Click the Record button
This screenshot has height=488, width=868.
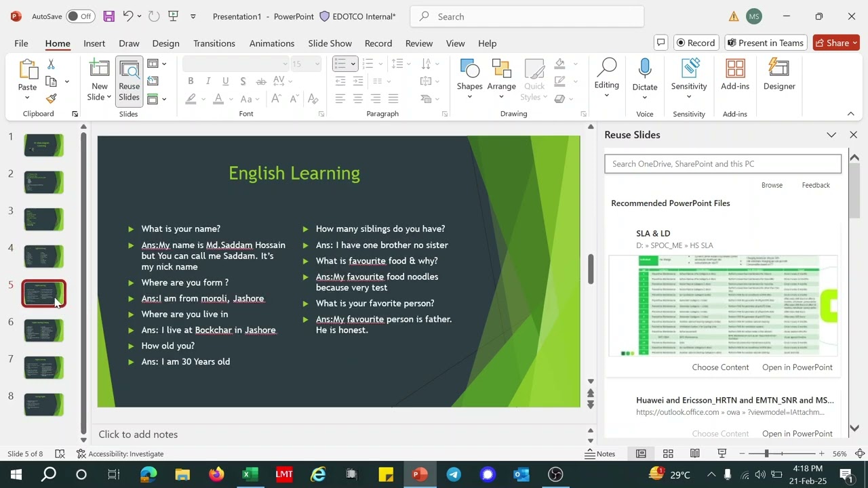[x=695, y=43]
